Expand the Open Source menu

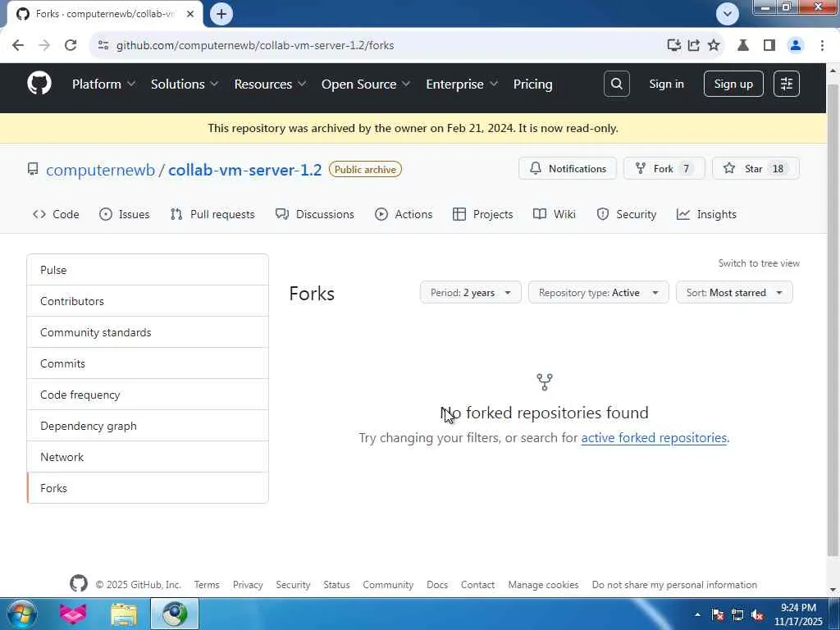point(366,84)
